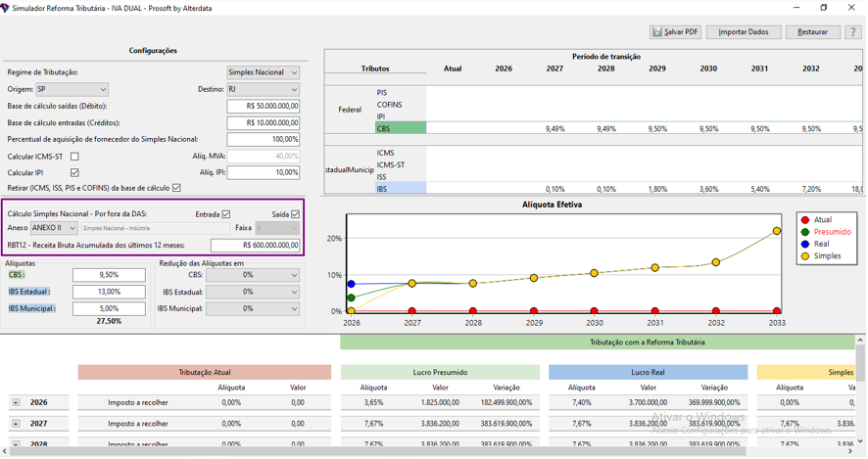The image size is (868, 459).
Task: Expand the 2026 row with plus icon
Action: click(16, 402)
